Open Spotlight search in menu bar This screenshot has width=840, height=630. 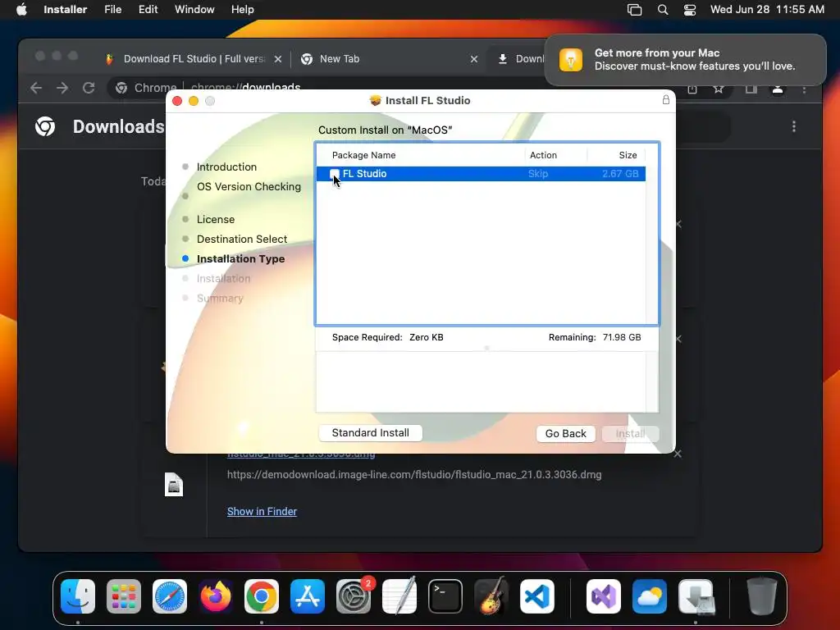pyautogui.click(x=663, y=10)
